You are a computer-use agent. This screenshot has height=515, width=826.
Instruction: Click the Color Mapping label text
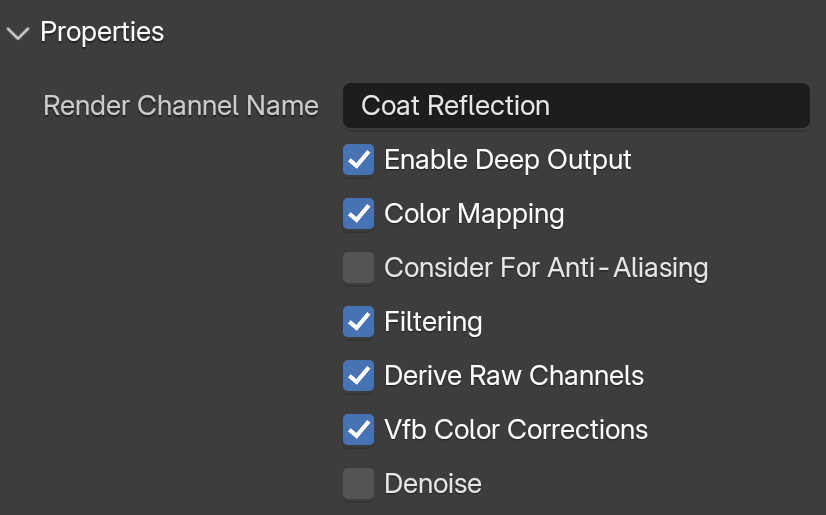pyautogui.click(x=474, y=214)
